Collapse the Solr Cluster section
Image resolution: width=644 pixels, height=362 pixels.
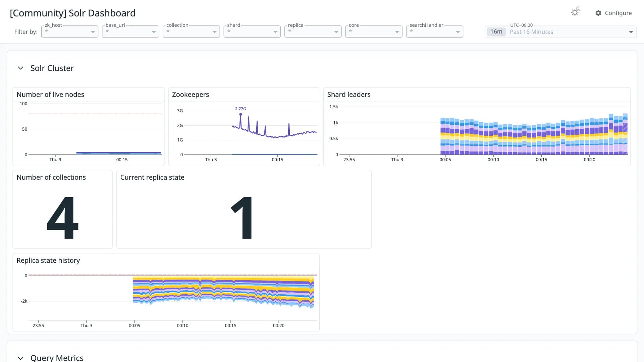tap(20, 68)
